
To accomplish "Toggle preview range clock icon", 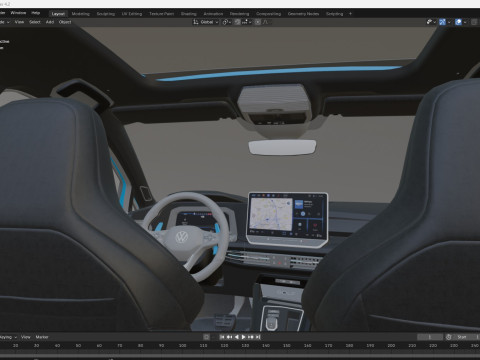I will tap(449, 337).
